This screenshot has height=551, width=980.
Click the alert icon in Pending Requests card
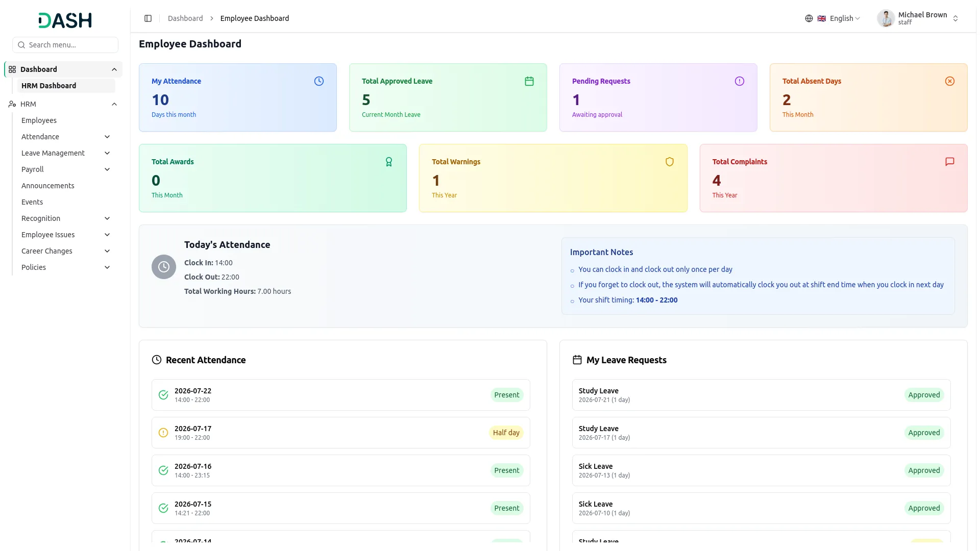(740, 81)
